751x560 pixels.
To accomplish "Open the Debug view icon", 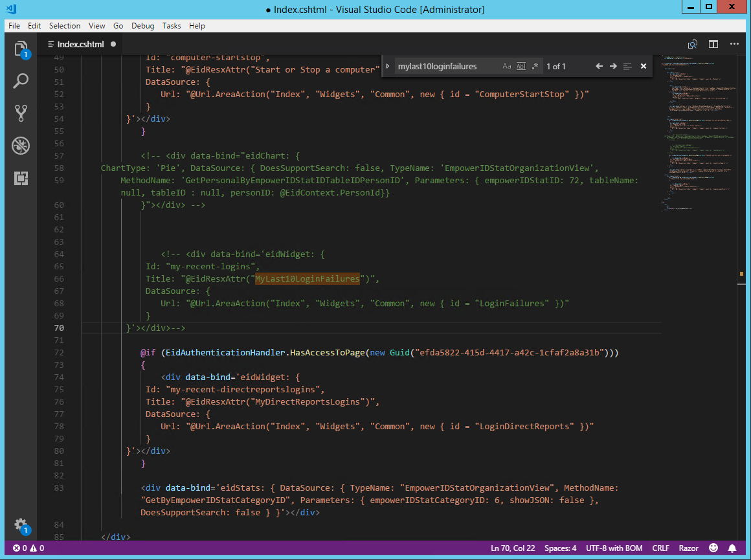I will tap(21, 146).
